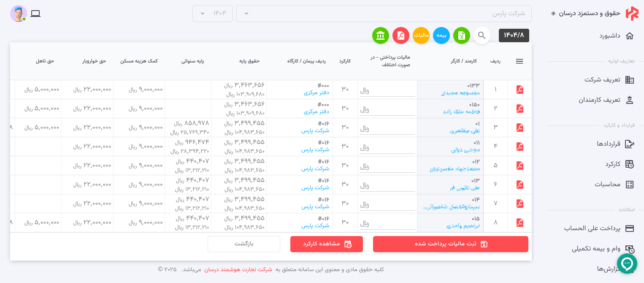Click the green Excel export icon

pos(462,36)
